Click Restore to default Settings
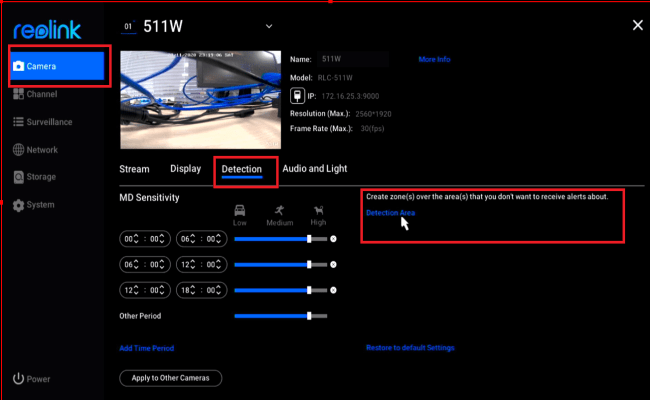The height and width of the screenshot is (400, 650). pos(410,348)
